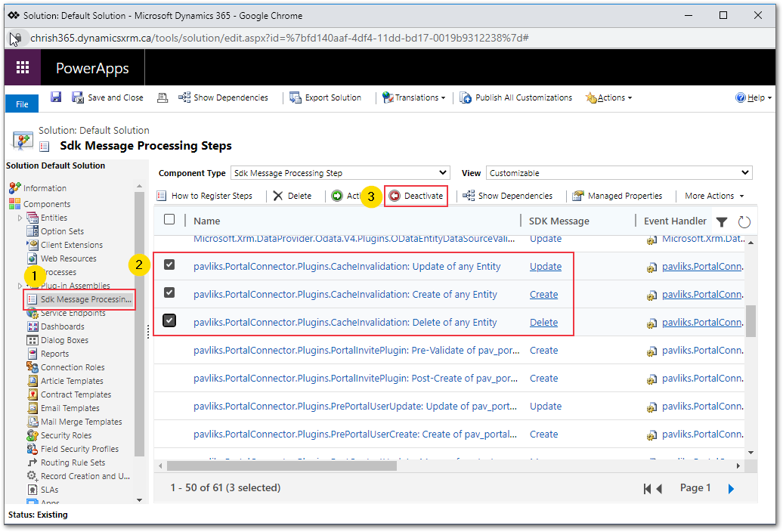Click Export Solution

[x=325, y=97]
